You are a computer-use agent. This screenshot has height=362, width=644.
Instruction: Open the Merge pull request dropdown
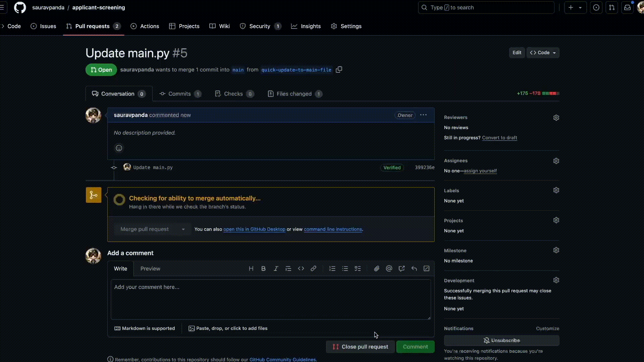(x=183, y=229)
